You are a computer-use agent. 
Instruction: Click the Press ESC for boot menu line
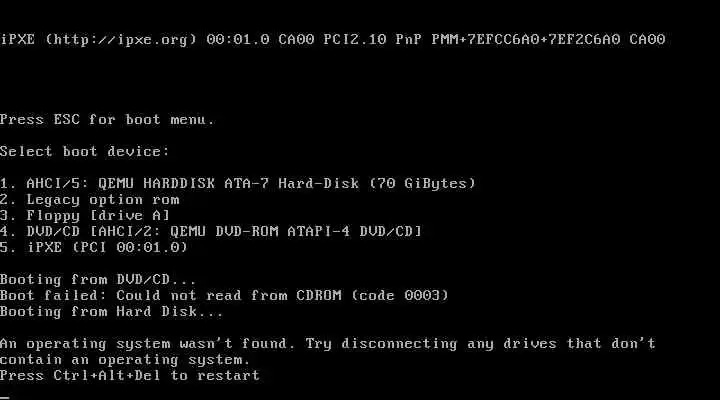(107, 120)
